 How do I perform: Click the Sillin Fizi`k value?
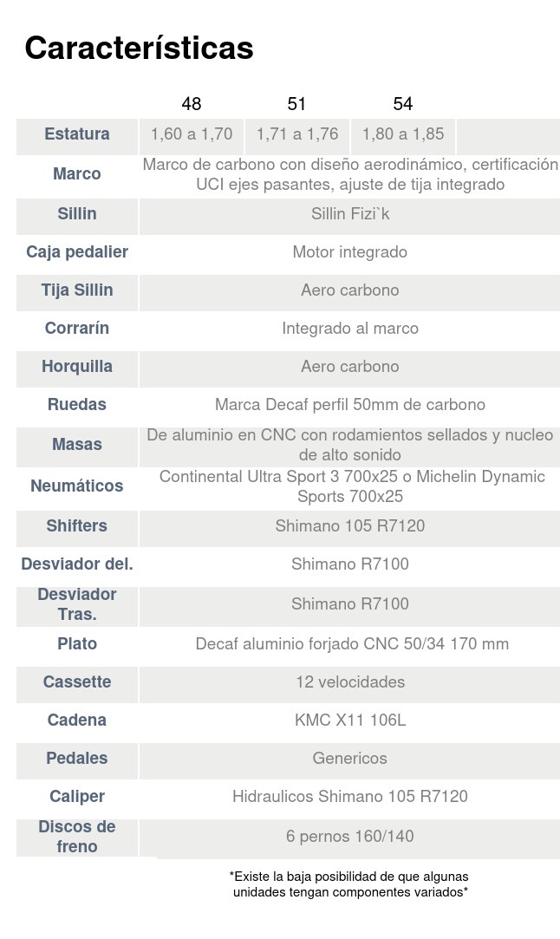[349, 214]
